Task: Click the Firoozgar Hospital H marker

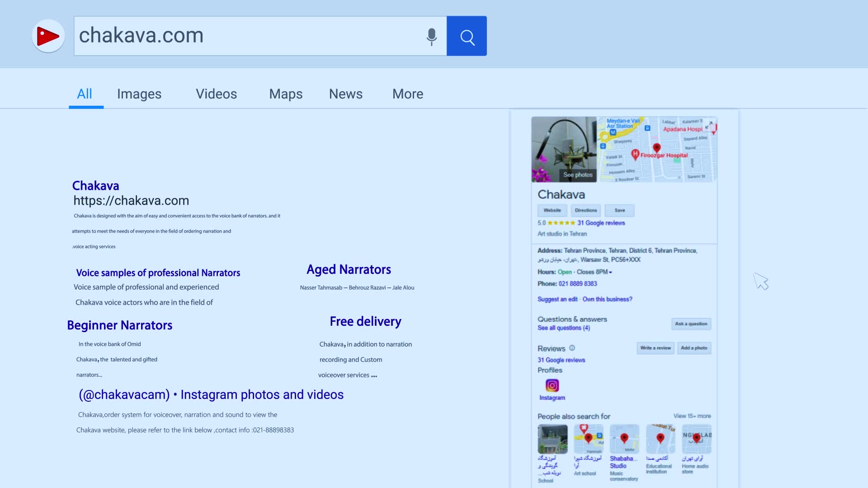Action: click(x=635, y=155)
